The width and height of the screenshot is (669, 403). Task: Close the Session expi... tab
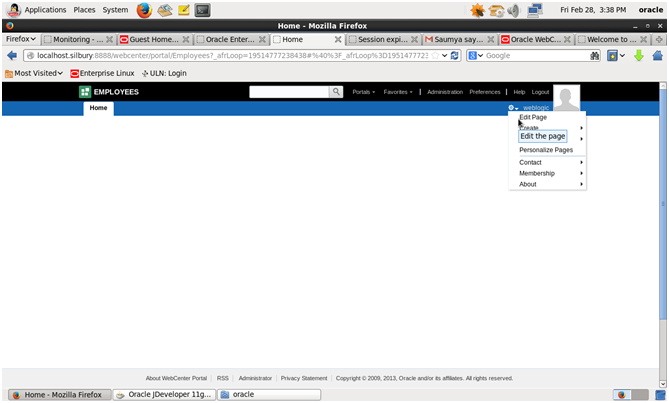414,39
